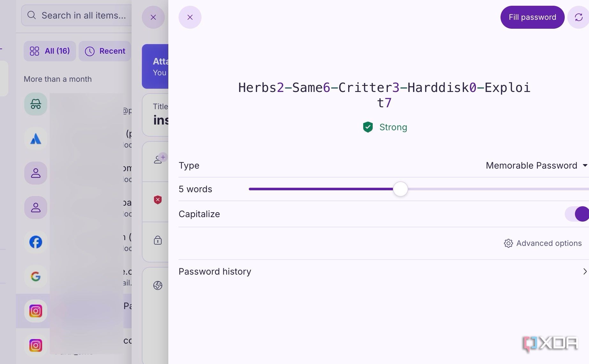The image size is (589, 364).
Task: Close the password generator panel
Action: [x=190, y=17]
